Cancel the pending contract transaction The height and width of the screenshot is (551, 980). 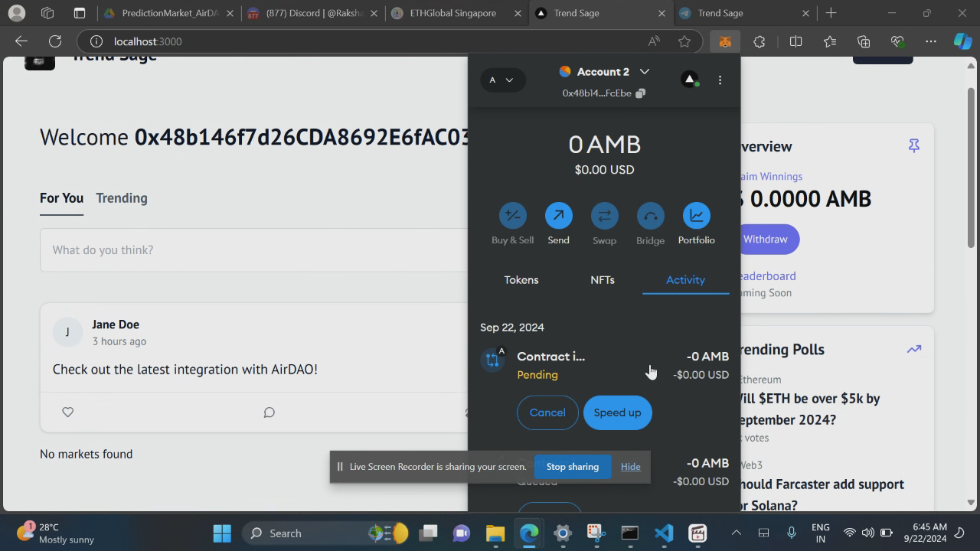(x=547, y=412)
